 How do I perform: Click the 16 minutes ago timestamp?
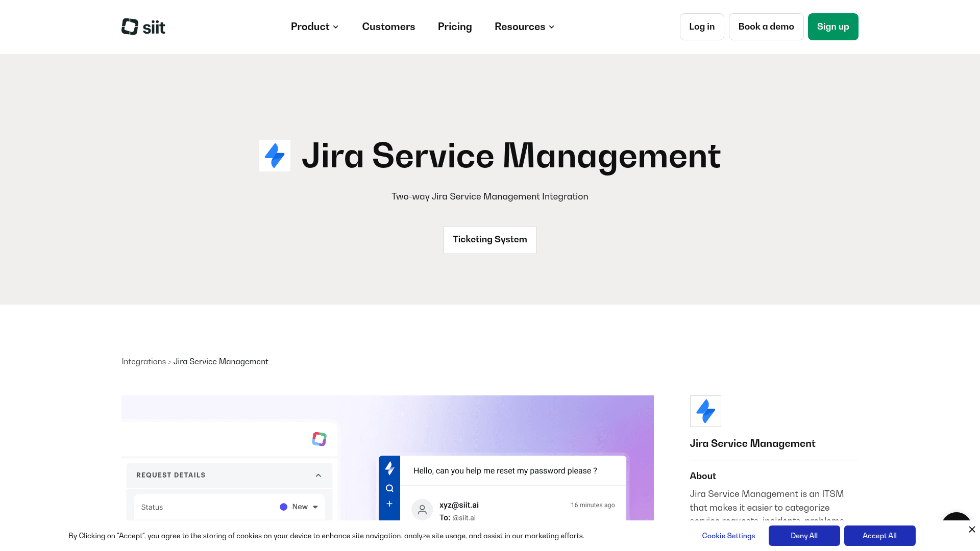tap(593, 505)
